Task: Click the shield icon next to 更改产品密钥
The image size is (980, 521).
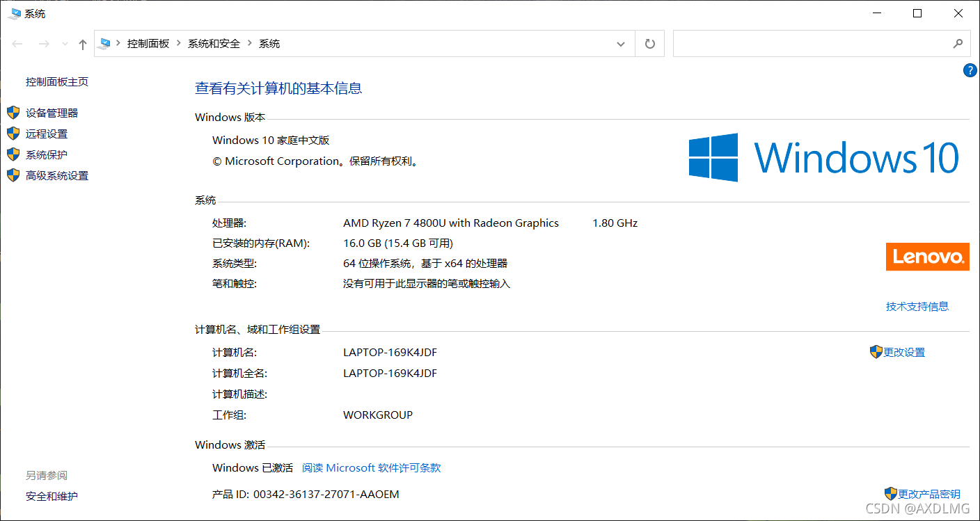Action: point(891,494)
